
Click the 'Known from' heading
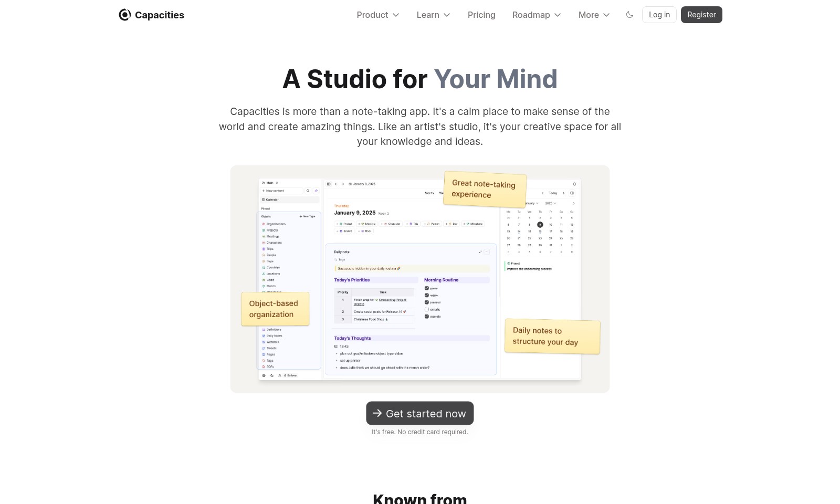(x=420, y=499)
